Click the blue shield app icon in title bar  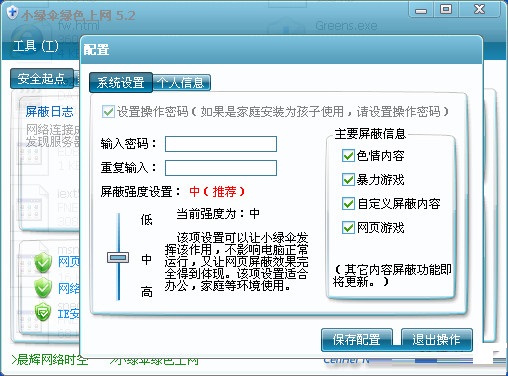12,13
